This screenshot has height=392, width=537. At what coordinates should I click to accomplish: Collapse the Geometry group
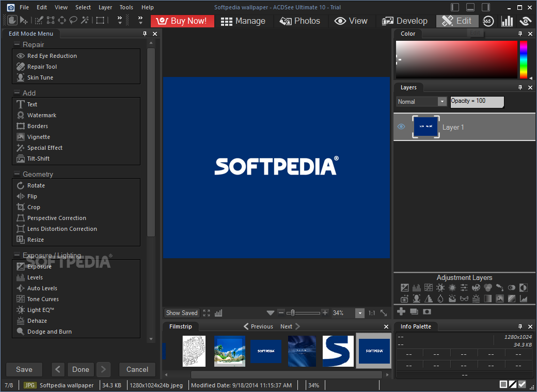coord(17,174)
